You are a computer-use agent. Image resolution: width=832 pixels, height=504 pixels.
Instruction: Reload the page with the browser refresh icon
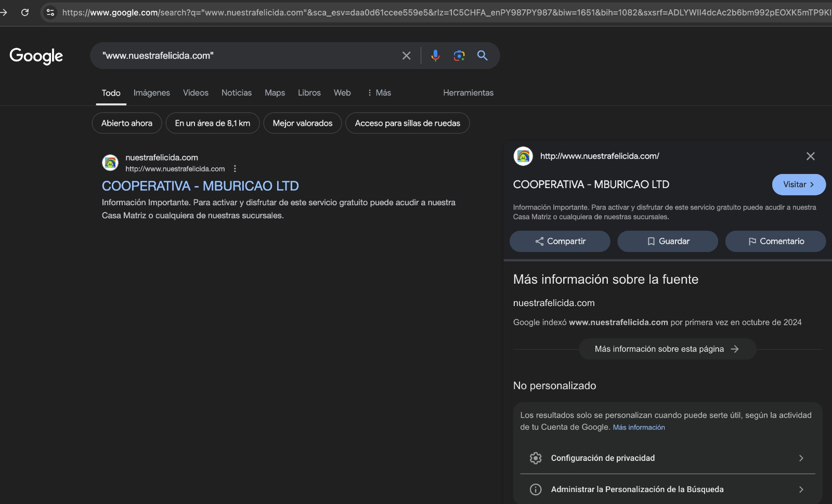click(x=25, y=12)
